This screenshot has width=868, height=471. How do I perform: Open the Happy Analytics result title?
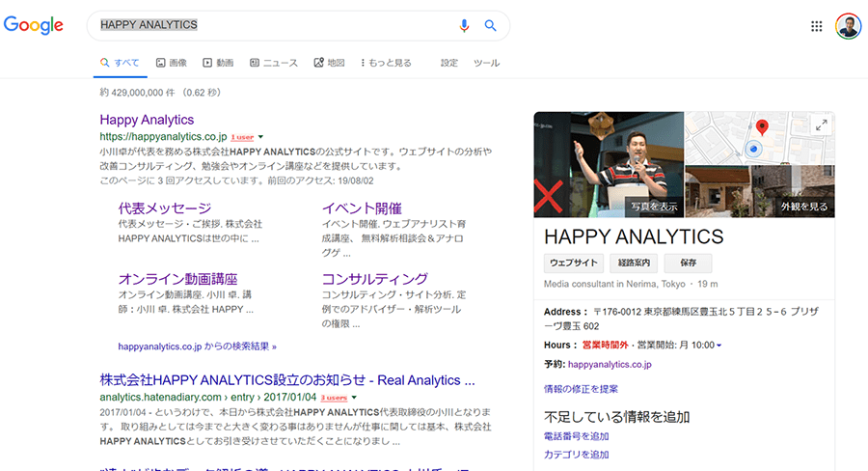[147, 120]
